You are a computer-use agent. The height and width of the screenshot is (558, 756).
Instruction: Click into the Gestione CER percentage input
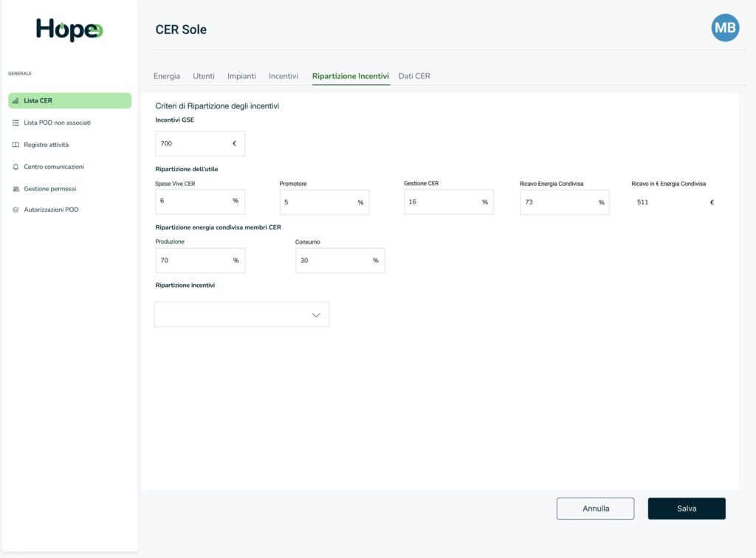pyautogui.click(x=442, y=202)
